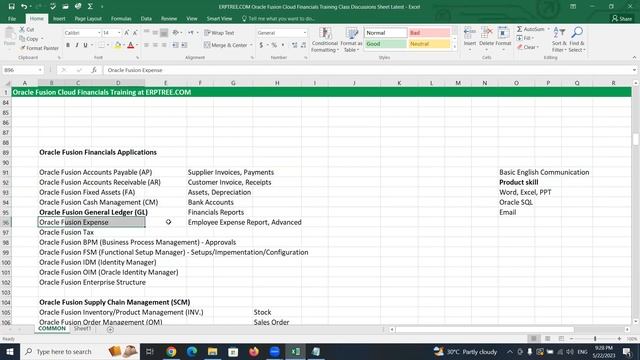The image size is (640, 360).
Task: Switch to the Smart View ribbon tab
Action: point(219,19)
